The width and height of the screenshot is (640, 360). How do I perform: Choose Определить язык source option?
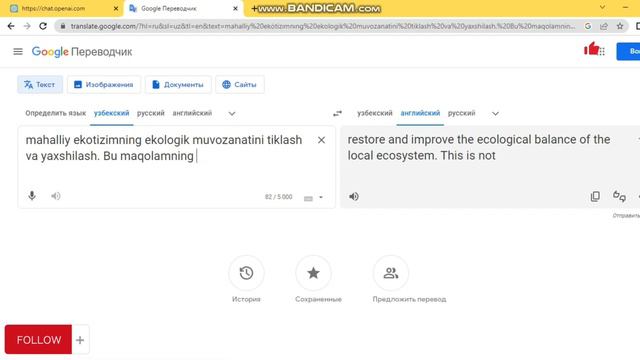click(x=56, y=113)
